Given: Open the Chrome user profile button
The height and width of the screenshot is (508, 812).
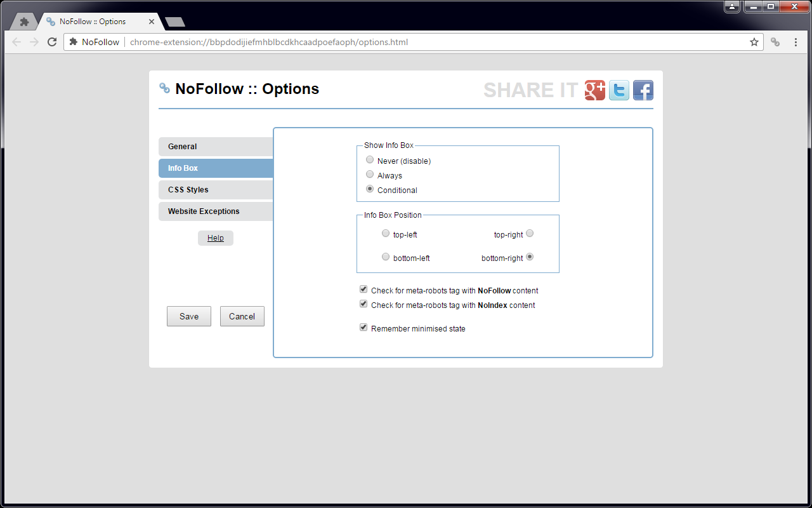Looking at the screenshot, I should click(x=732, y=6).
